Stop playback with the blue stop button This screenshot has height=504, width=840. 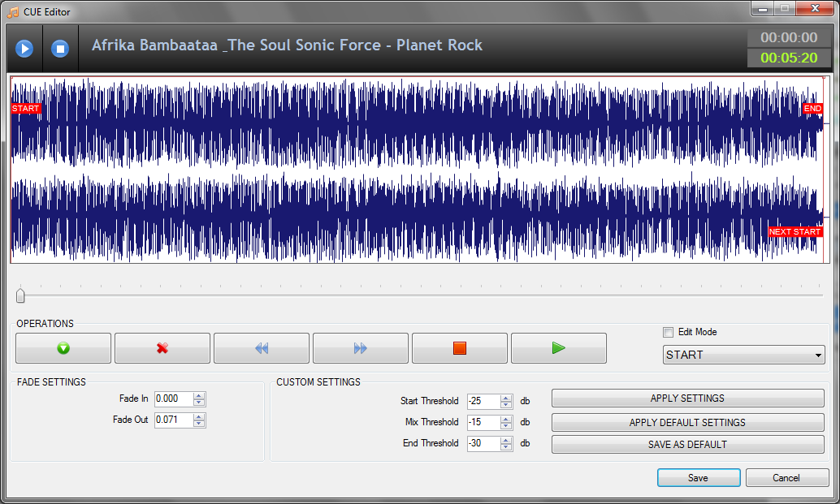[60, 49]
